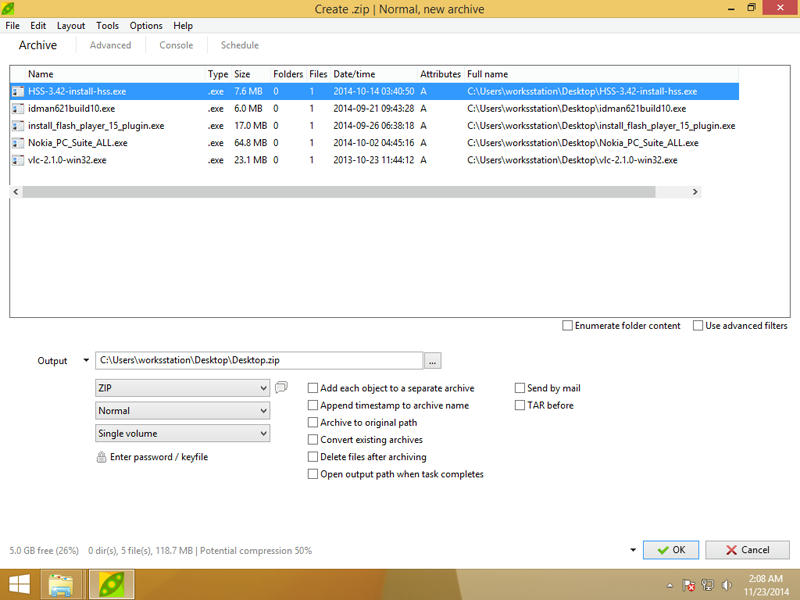Image resolution: width=800 pixels, height=600 pixels.
Task: Switch to the Schedule tab
Action: [240, 45]
